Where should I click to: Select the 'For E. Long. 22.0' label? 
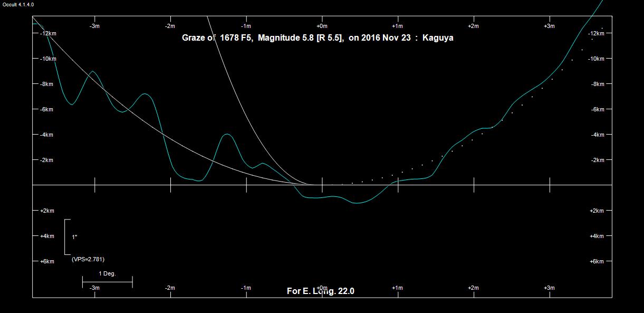click(320, 291)
